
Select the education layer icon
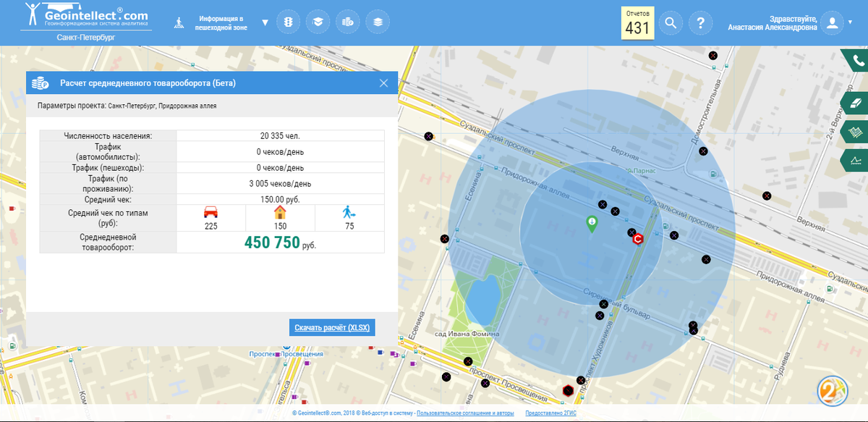point(318,22)
